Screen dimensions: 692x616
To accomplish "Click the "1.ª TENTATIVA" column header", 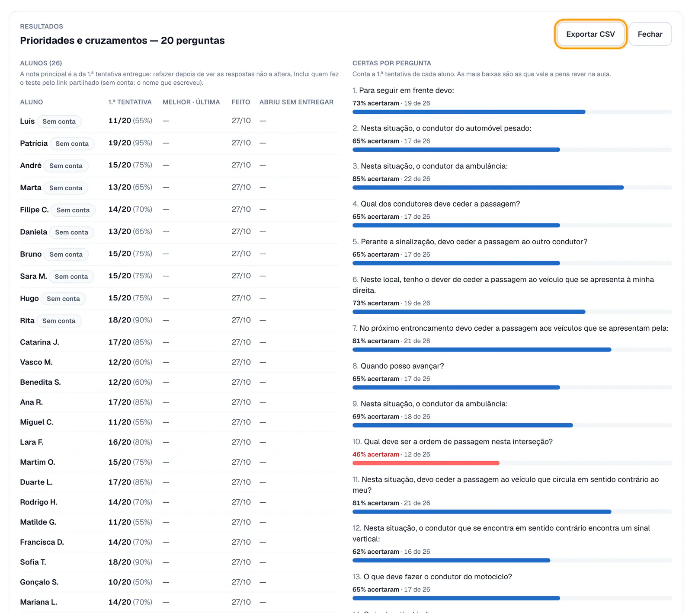I will (130, 102).
